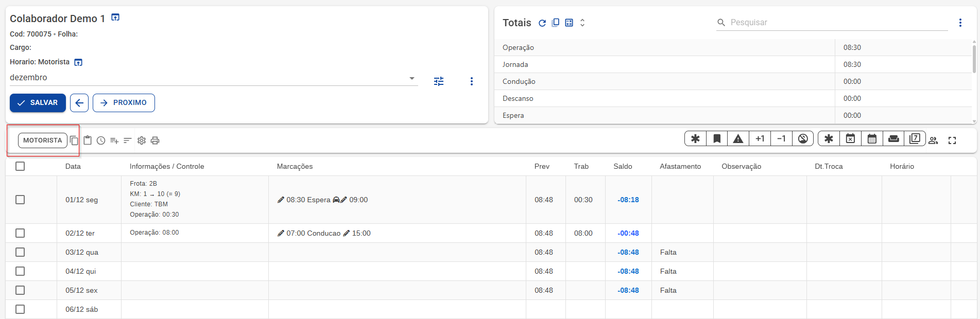
Task: Click the MOTORISTA button
Action: click(43, 140)
